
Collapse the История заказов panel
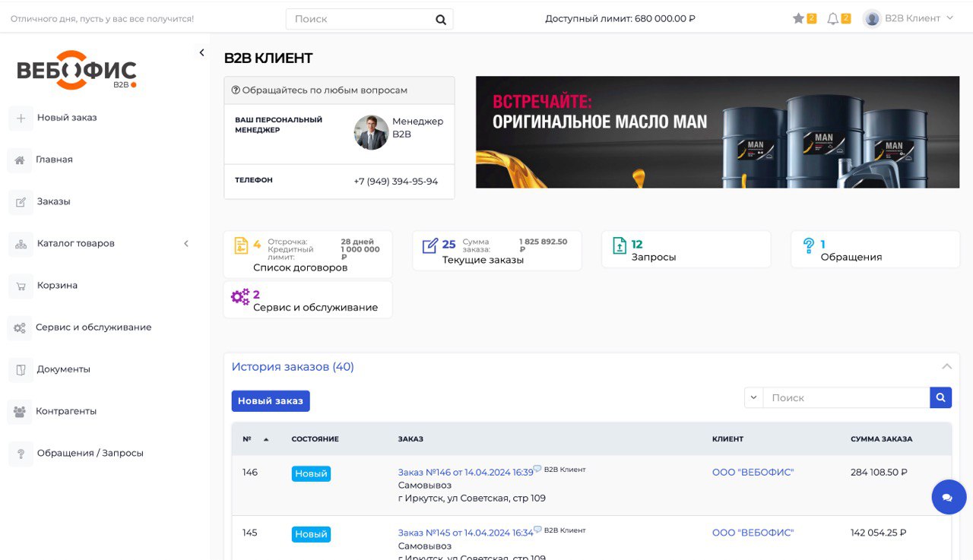pos(946,367)
